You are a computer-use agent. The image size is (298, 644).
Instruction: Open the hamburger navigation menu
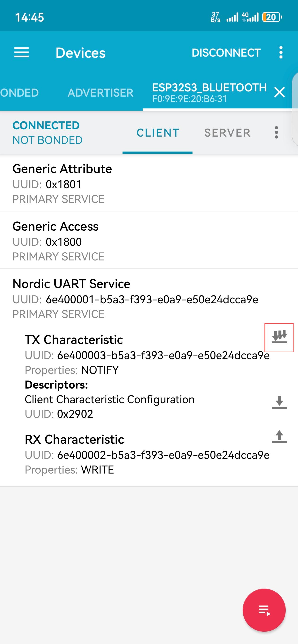click(22, 53)
